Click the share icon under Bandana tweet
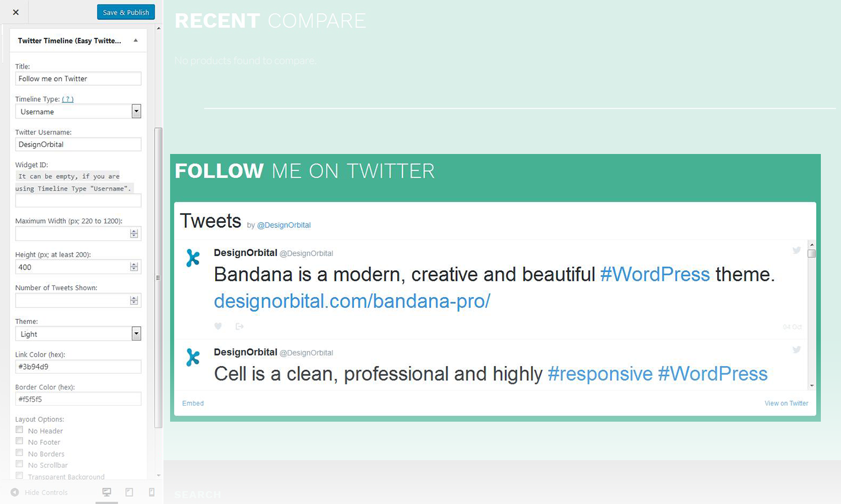Image resolution: width=841 pixels, height=504 pixels. [x=239, y=326]
